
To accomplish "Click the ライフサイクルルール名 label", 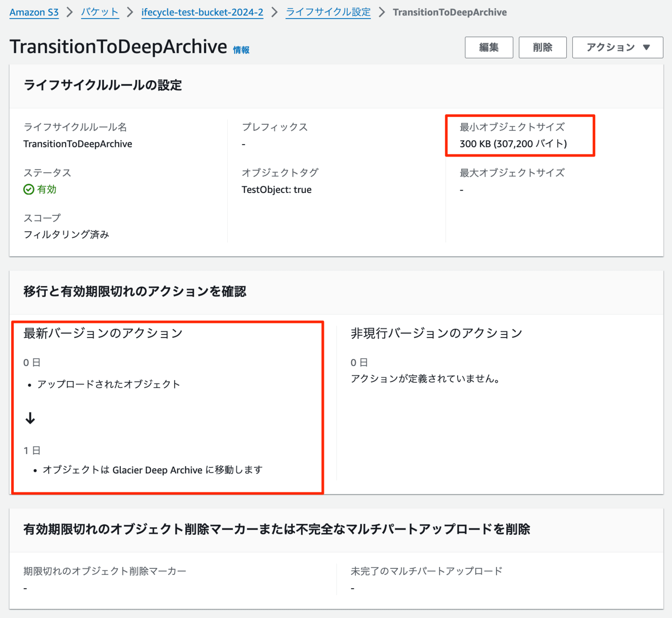I will click(75, 127).
